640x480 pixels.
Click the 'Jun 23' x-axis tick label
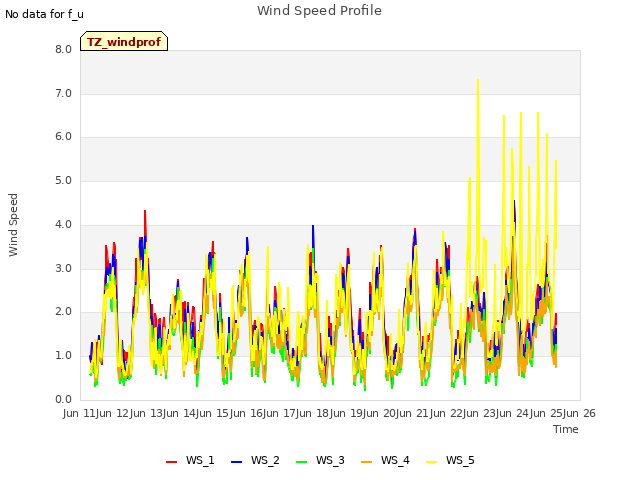pyautogui.click(x=482, y=413)
